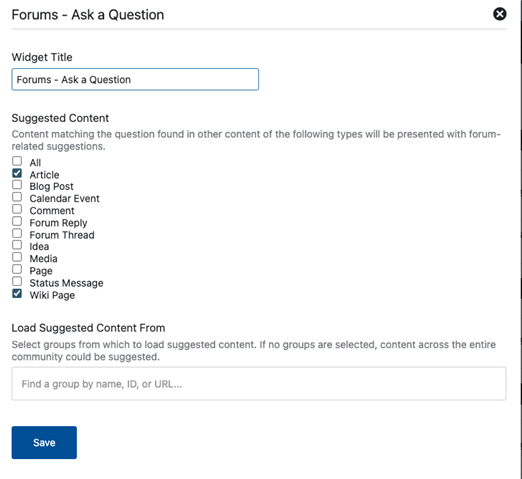The image size is (522, 479).
Task: Check the Media checkbox
Action: (x=17, y=257)
